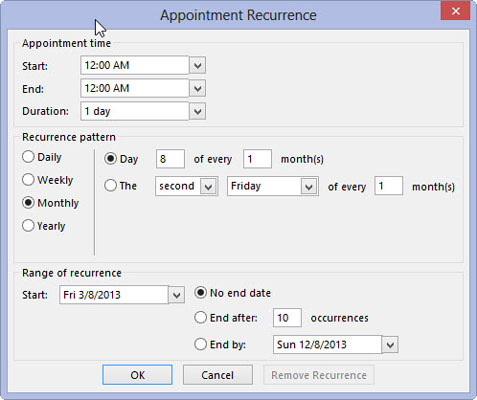The width and height of the screenshot is (477, 400).
Task: Open the Friday weekday dropdown
Action: tap(309, 186)
